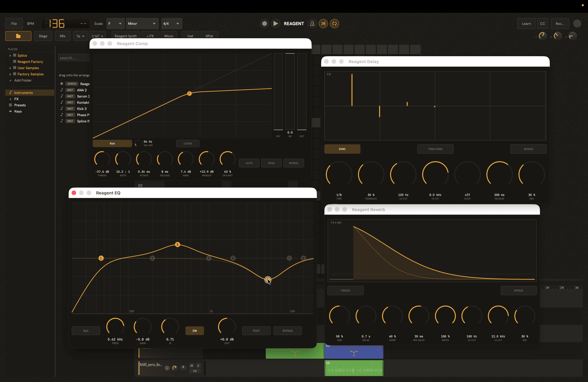Screen dimensions: 588x382
Task: Open the browser with the folder icon button
Action: [18, 36]
